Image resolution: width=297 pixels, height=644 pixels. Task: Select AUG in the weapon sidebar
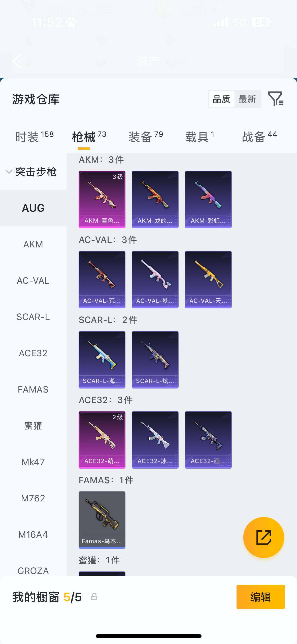33,208
